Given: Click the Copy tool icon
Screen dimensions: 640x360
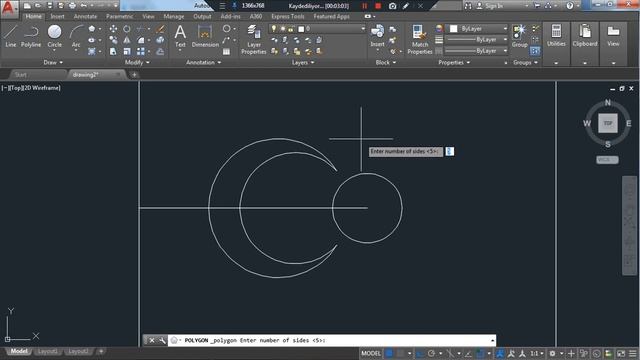Looking at the screenshot, I should (x=113, y=40).
